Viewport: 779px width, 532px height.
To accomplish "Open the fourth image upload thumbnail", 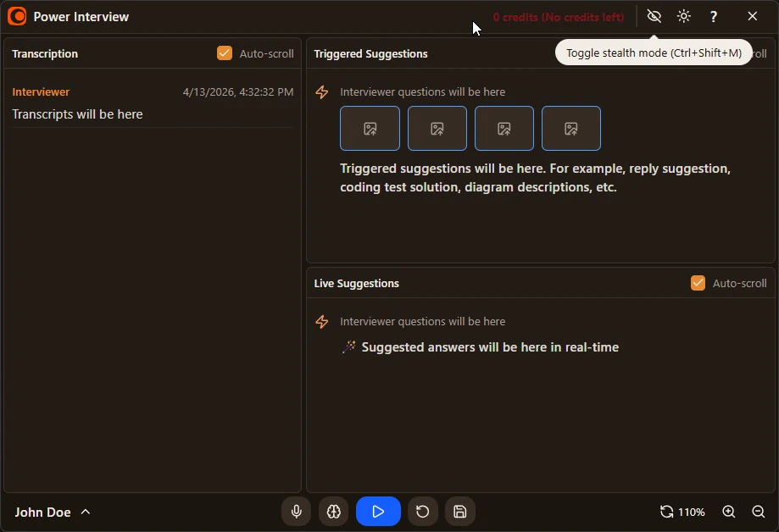I will [x=570, y=128].
